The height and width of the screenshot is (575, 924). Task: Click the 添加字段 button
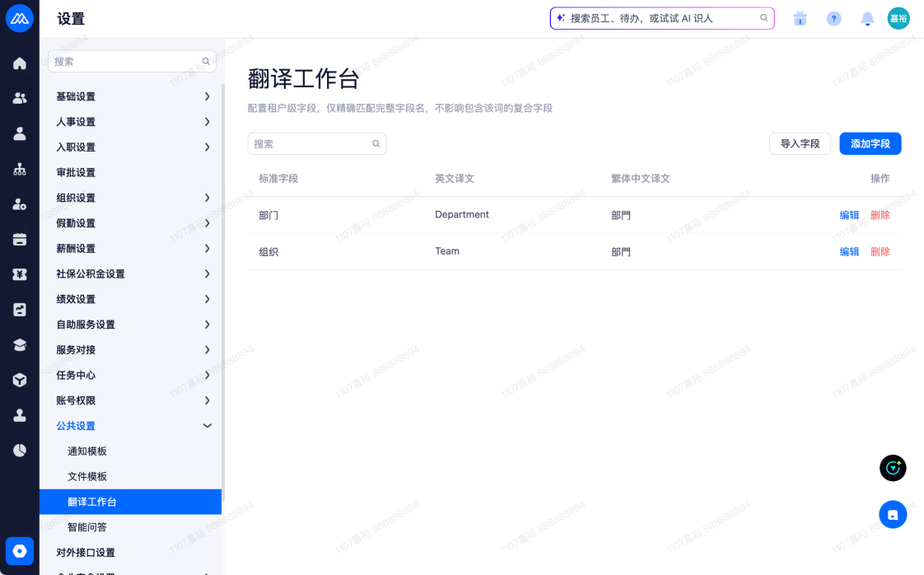(x=870, y=144)
